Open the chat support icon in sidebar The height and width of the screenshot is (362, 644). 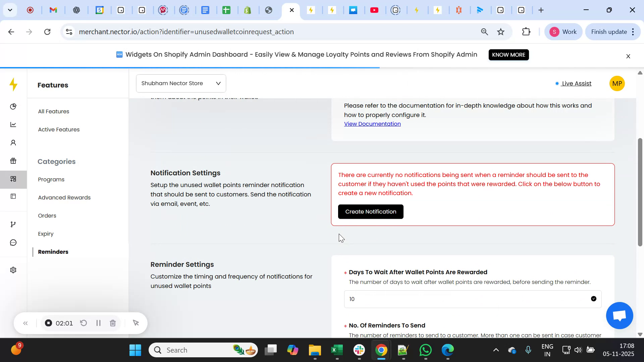pyautogui.click(x=13, y=242)
